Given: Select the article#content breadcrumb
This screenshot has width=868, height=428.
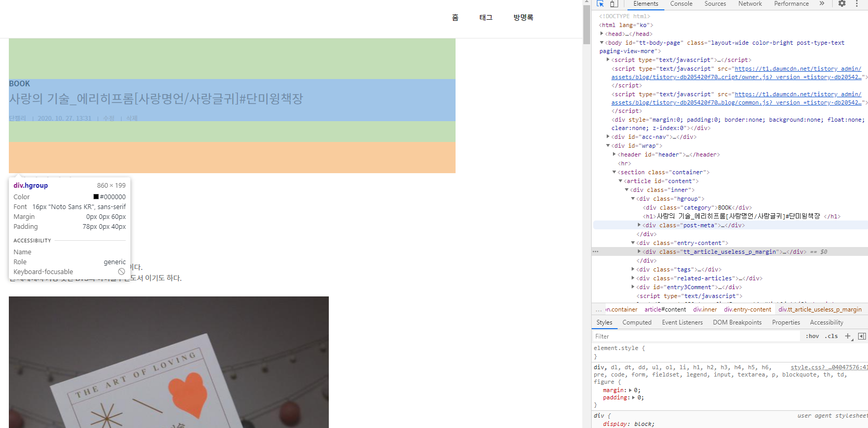Looking at the screenshot, I should [665, 309].
